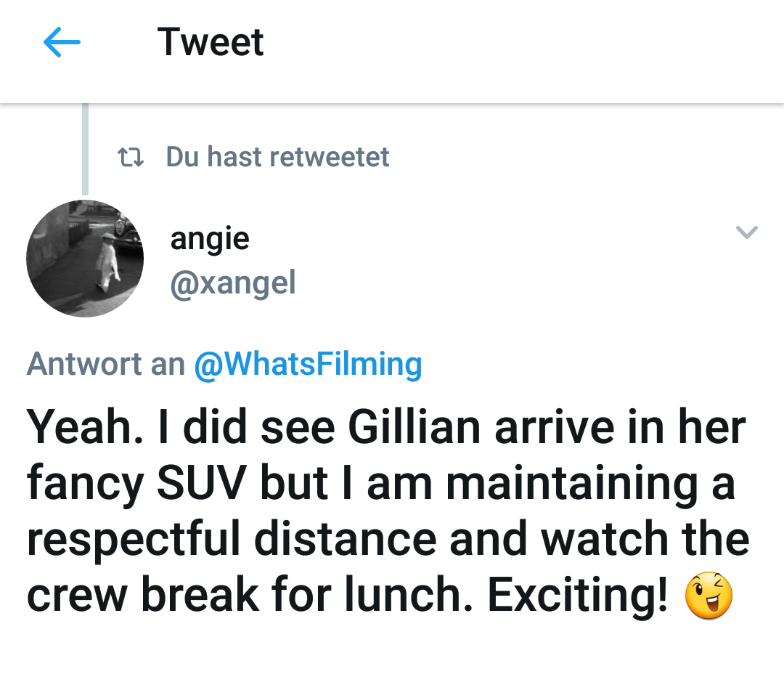Click the "Du hast retweetet" label
Viewport: 784px width, 677px height.
click(277, 157)
